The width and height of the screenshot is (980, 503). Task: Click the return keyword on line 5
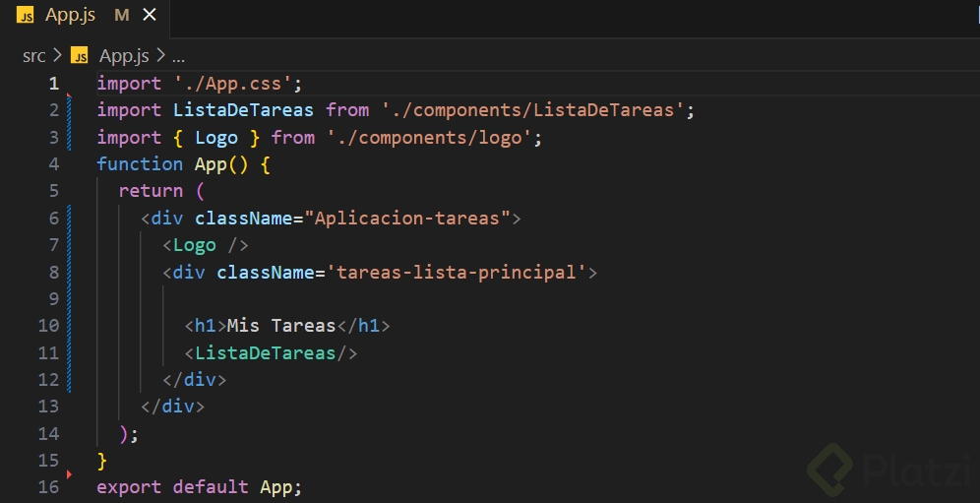[151, 191]
